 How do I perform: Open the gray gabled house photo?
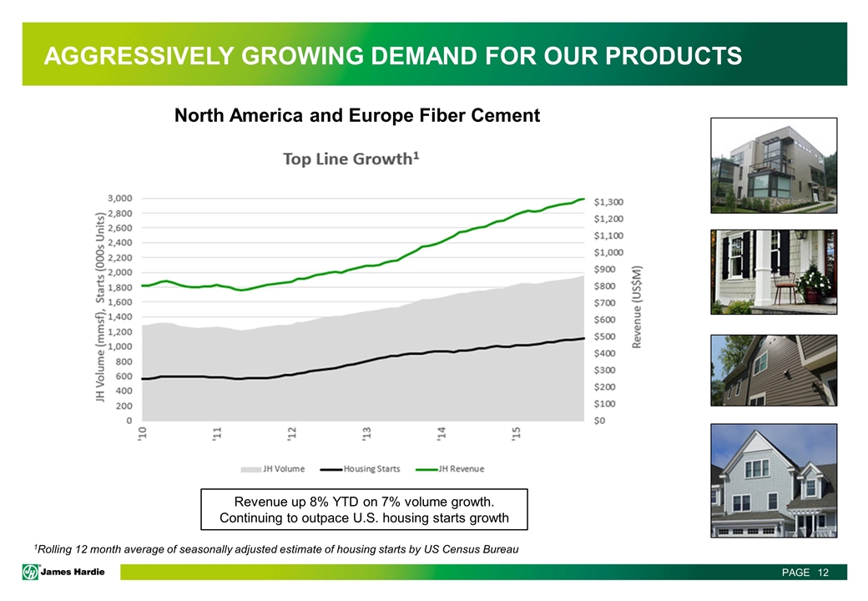773,481
